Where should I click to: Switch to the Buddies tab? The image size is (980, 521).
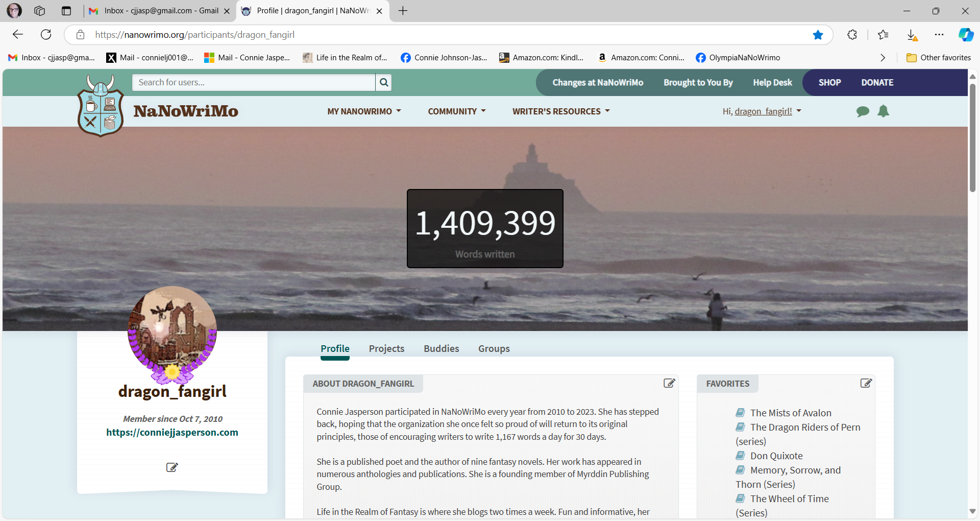click(x=441, y=348)
